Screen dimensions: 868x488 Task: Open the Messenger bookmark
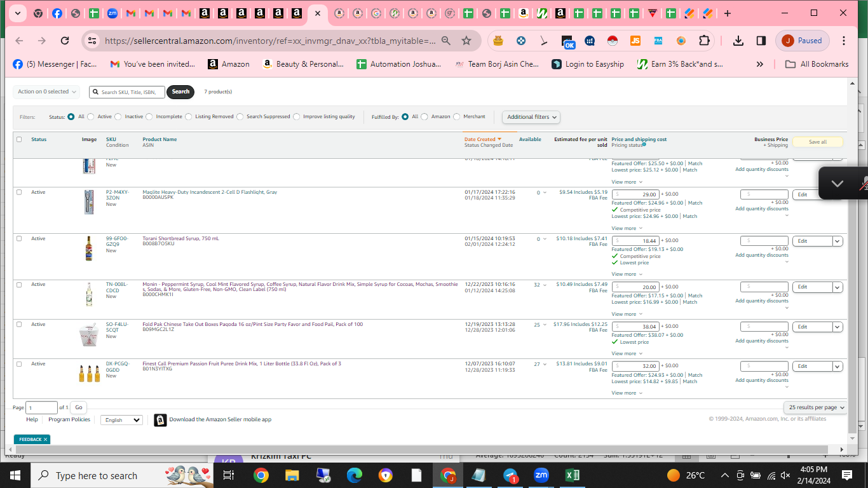click(55, 64)
